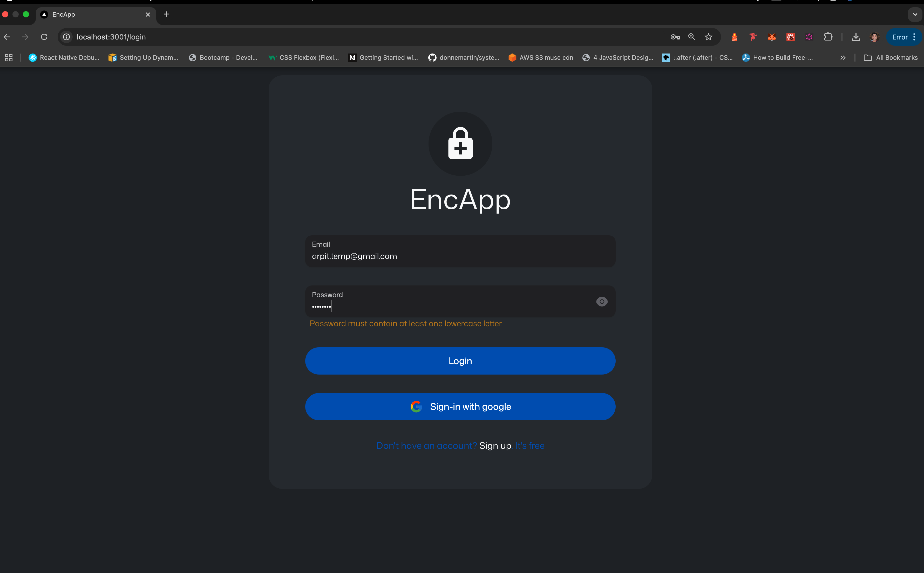Bookmark this page with star icon

(709, 37)
